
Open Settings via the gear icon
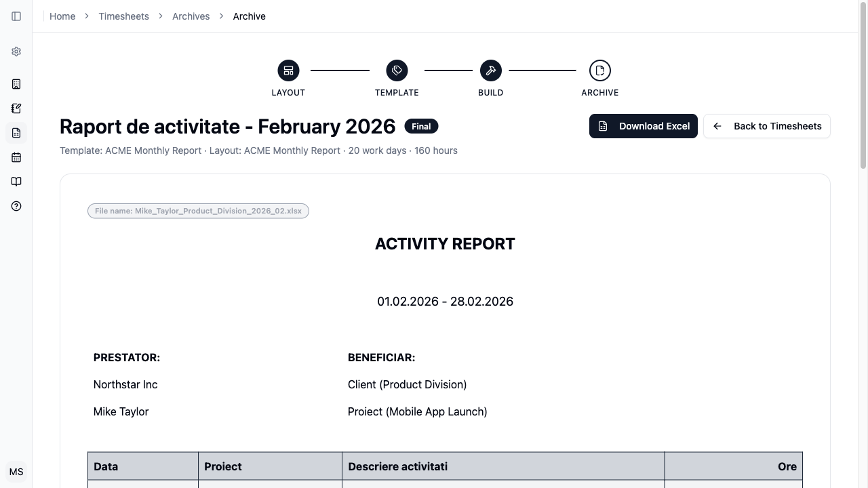(16, 52)
